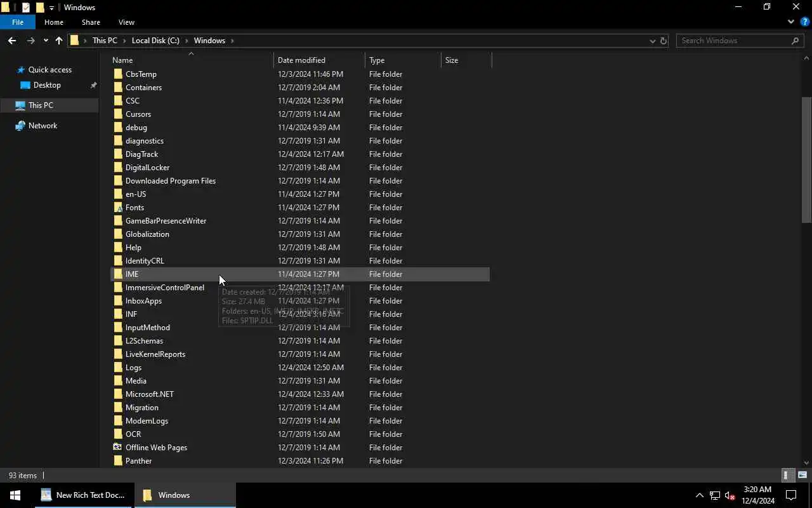Select Desktop in navigation pane
The image size is (812, 508).
47,85
